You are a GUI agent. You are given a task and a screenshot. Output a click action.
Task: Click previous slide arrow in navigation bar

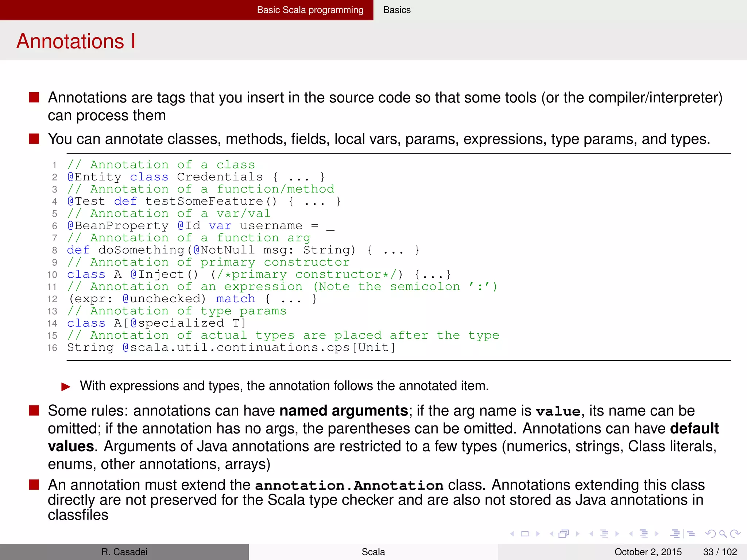(x=512, y=534)
